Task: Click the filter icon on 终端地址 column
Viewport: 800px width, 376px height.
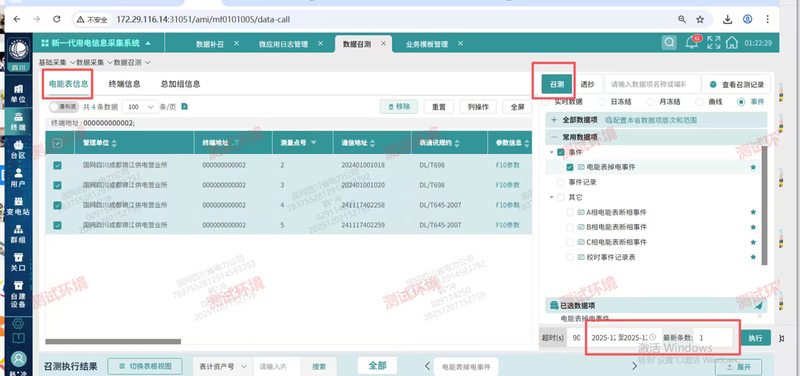Action: coord(235,143)
